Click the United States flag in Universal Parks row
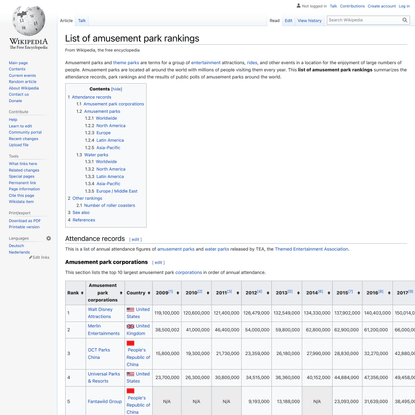Screen dimensions: 415x415 130,374
